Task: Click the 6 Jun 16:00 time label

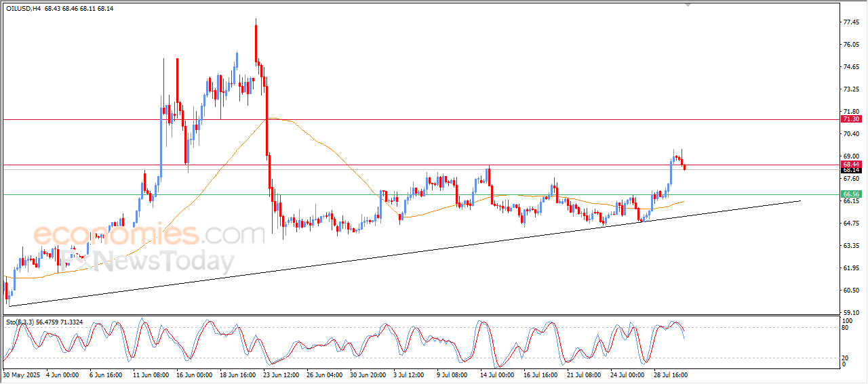Action: [x=104, y=374]
